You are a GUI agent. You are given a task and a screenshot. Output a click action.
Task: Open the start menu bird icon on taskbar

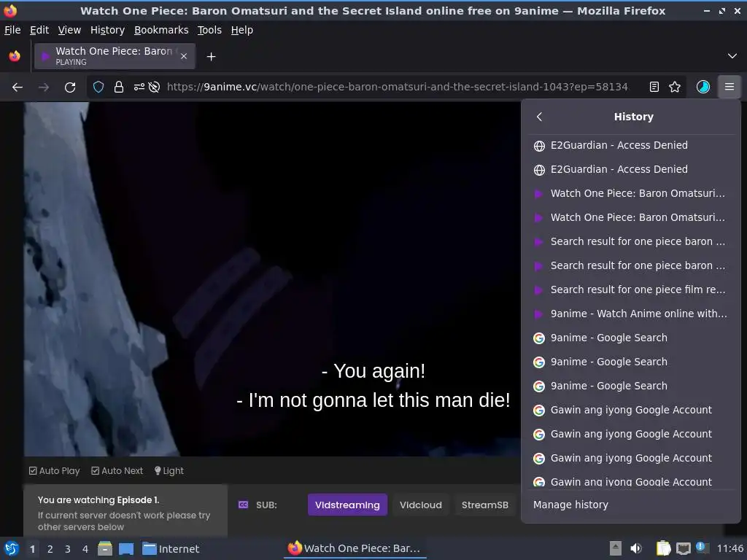[x=12, y=548]
